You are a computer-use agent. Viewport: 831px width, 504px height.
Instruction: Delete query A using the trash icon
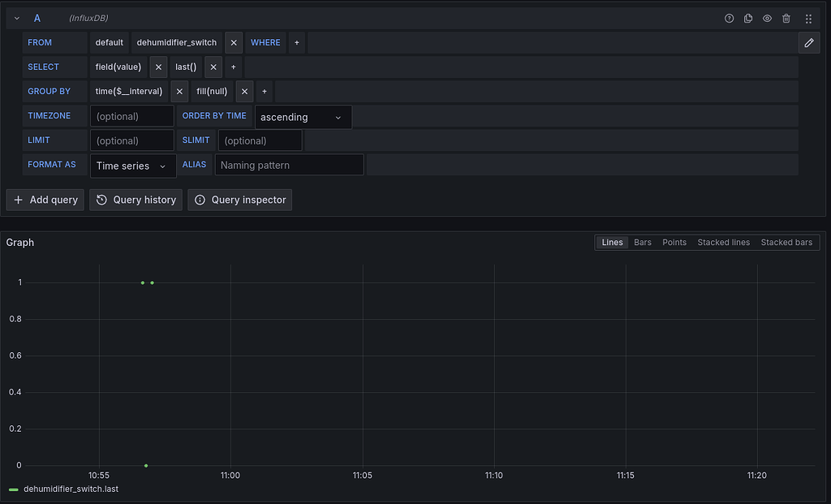tap(786, 18)
